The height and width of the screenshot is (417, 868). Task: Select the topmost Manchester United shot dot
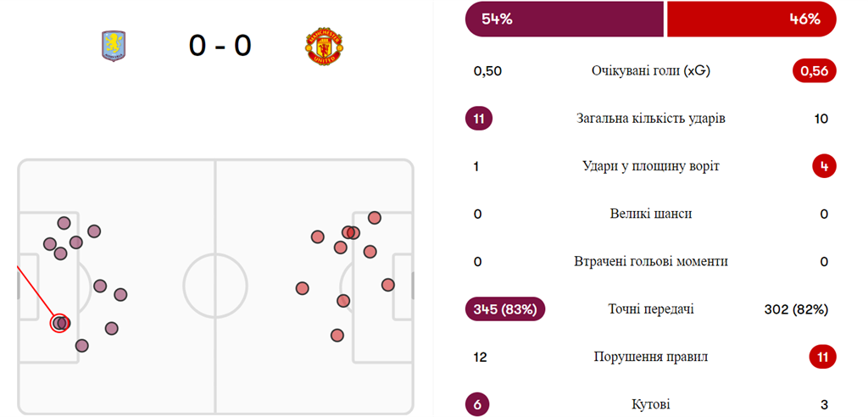[x=375, y=218]
